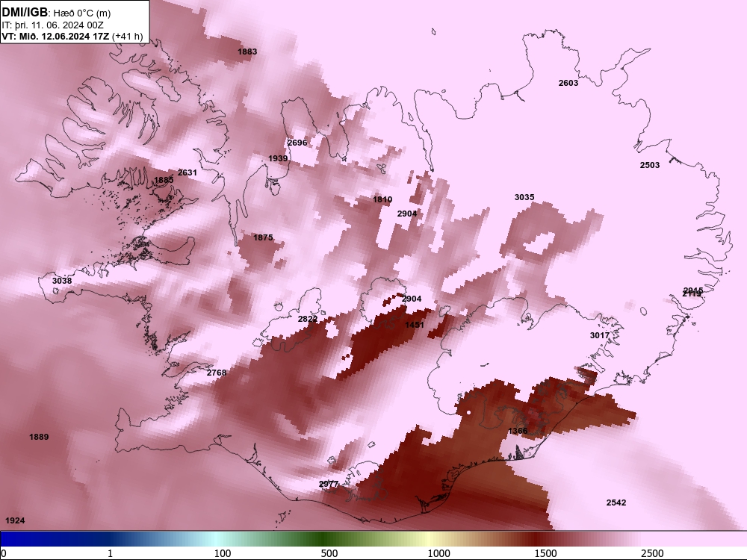Screen dimensions: 747x560
Task: Select the 1366 height label
Action: (518, 431)
